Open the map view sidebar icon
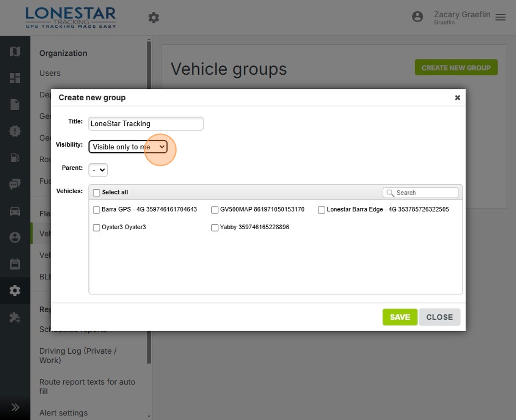Image resolution: width=516 pixels, height=420 pixels. point(15,52)
